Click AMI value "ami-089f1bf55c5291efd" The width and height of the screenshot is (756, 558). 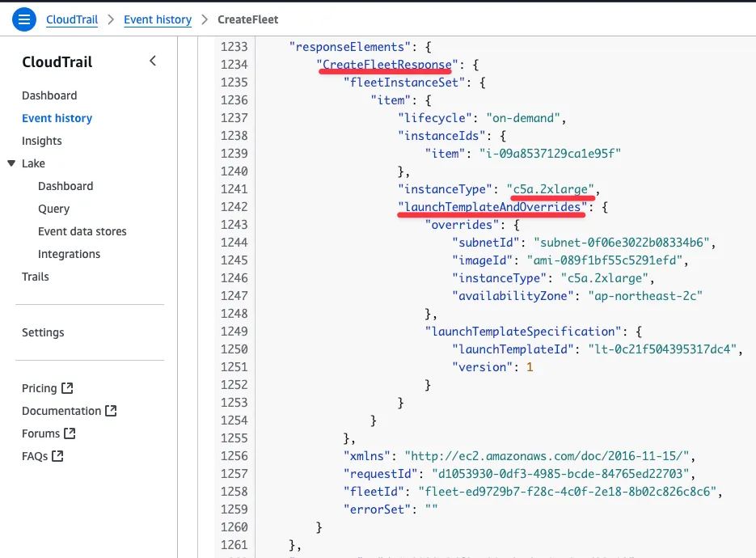tap(604, 260)
